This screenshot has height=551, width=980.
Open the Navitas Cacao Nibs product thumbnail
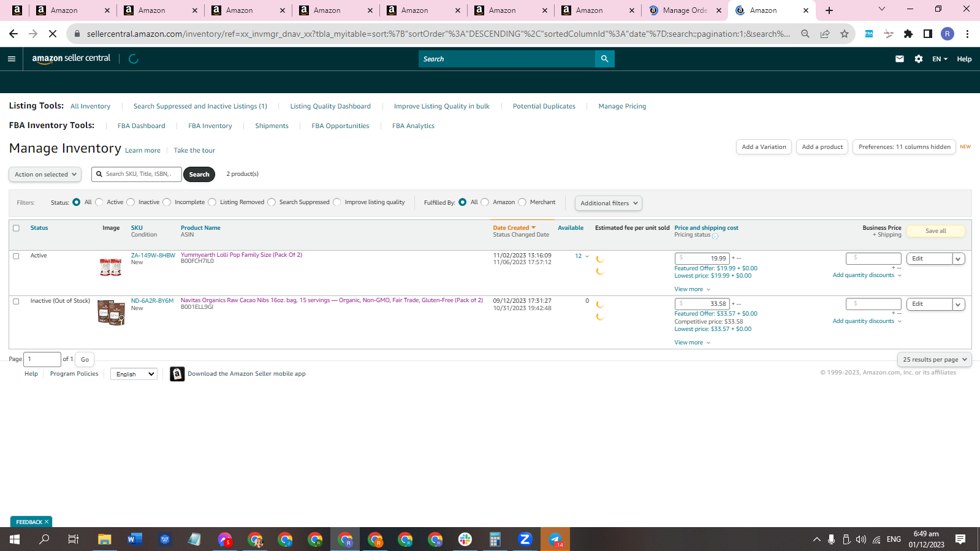pos(111,313)
